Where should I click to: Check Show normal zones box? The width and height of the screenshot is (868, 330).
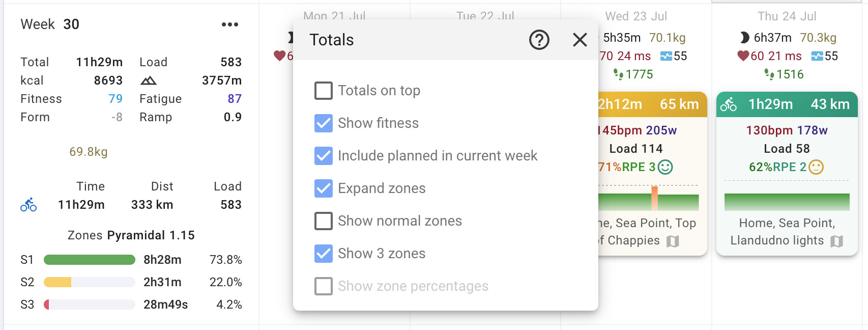[x=324, y=221]
